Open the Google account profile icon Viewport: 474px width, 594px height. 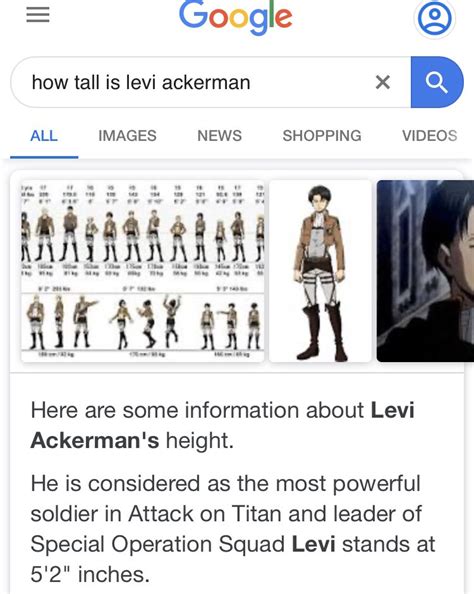point(435,19)
